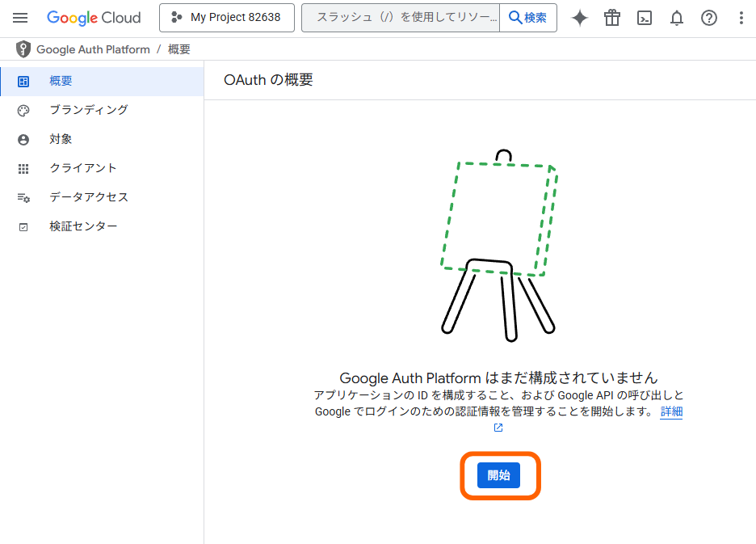Open the help question mark icon
Image resolution: width=756 pixels, height=544 pixels.
point(709,18)
